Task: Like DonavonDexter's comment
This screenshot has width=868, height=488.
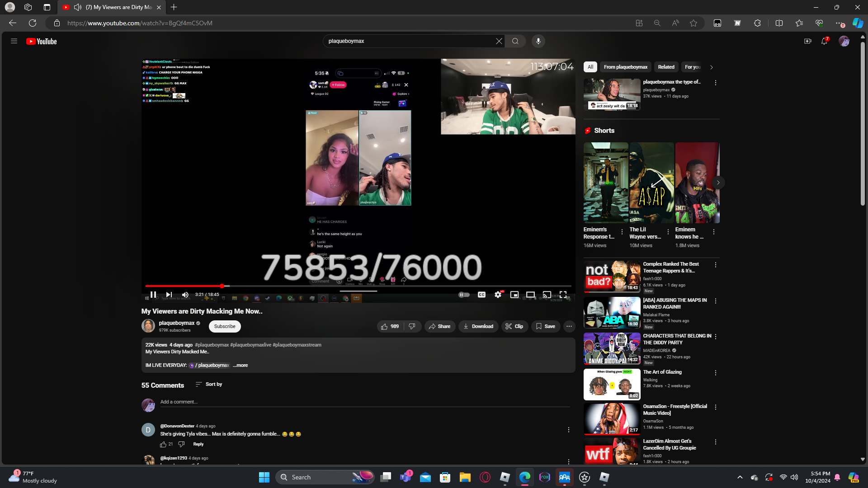Action: [163, 444]
